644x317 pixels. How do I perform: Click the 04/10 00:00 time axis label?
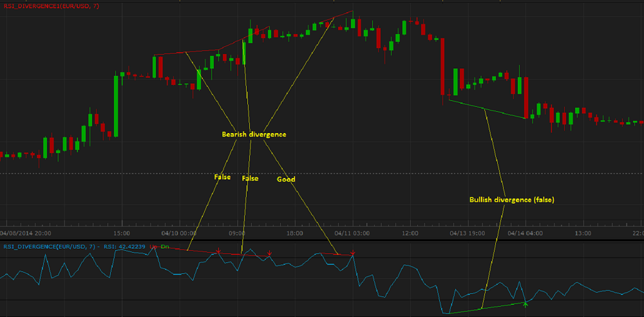(180, 232)
